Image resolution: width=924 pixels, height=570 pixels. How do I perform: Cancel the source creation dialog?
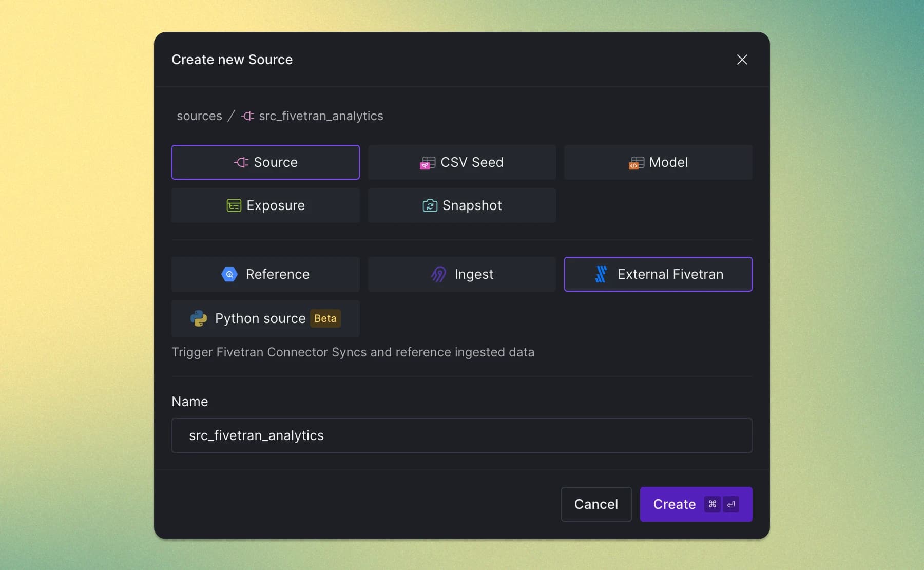pos(596,504)
